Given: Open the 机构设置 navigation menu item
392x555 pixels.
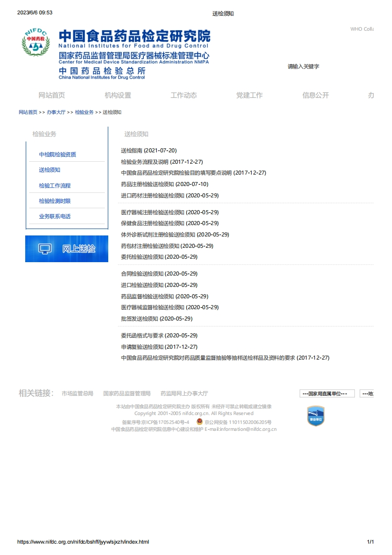Looking at the screenshot, I should point(118,95).
